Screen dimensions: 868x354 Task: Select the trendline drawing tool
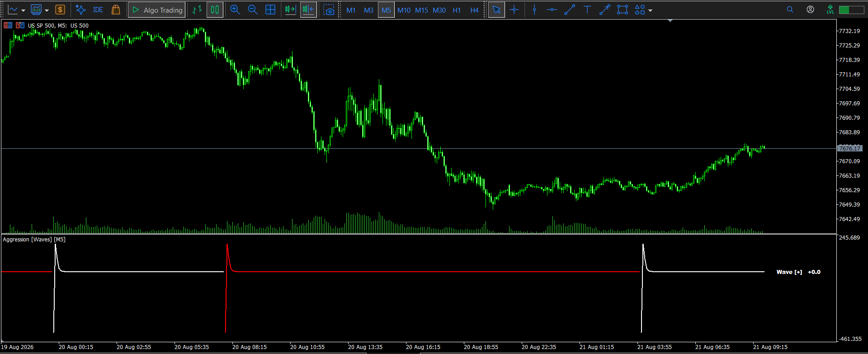pyautogui.click(x=570, y=10)
